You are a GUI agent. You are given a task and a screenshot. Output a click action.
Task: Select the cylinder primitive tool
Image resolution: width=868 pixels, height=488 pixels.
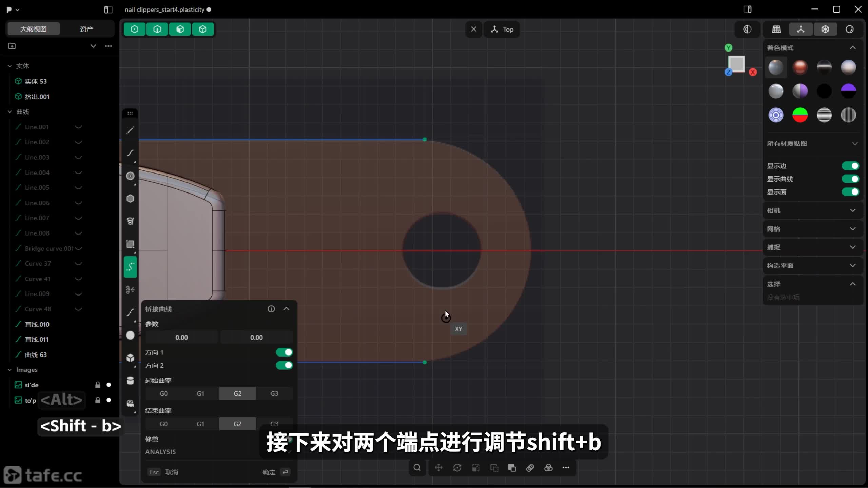click(x=130, y=381)
